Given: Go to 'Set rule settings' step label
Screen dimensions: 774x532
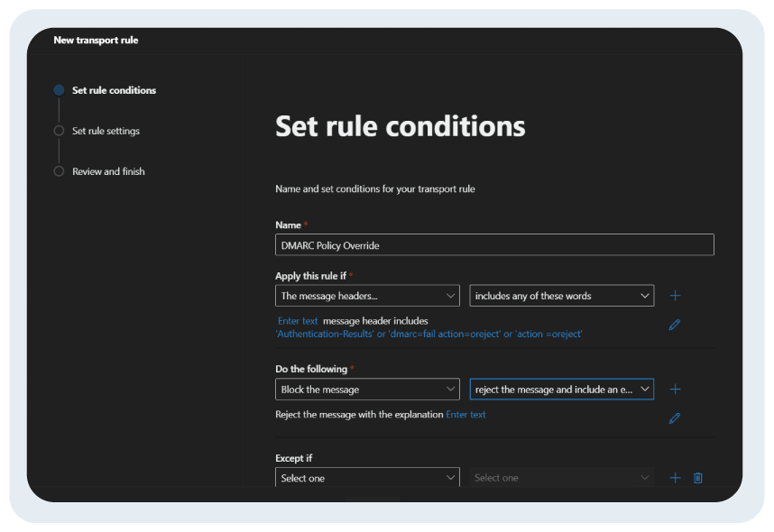Looking at the screenshot, I should [x=106, y=131].
